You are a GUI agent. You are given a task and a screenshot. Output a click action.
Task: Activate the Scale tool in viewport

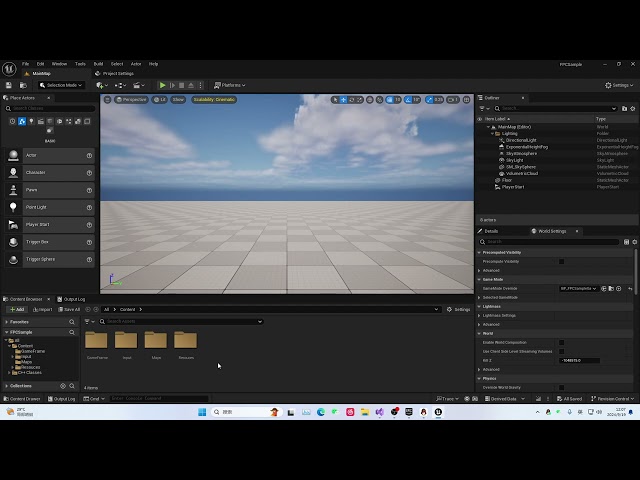pos(360,100)
